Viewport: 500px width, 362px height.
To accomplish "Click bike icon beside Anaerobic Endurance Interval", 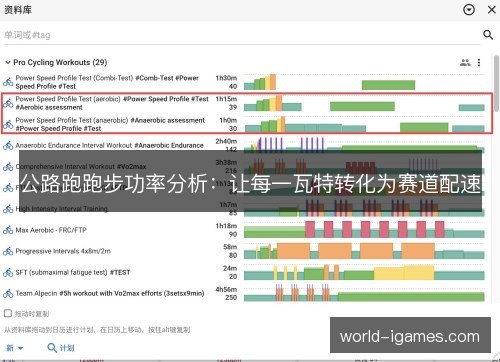I will click(x=8, y=145).
